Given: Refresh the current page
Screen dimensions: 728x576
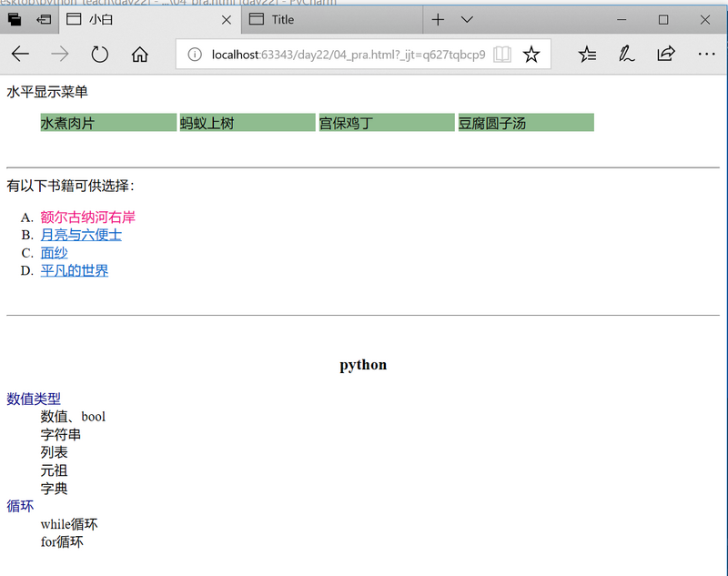Looking at the screenshot, I should [100, 54].
